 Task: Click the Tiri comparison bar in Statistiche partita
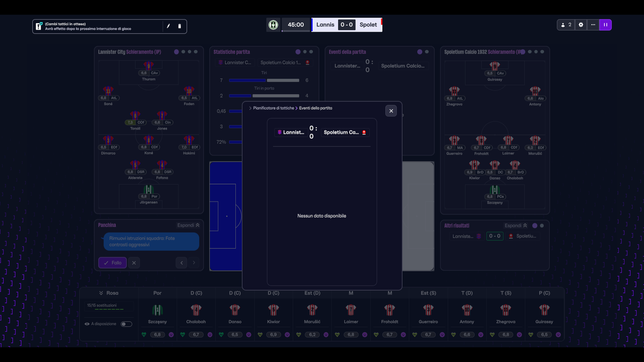264,80
